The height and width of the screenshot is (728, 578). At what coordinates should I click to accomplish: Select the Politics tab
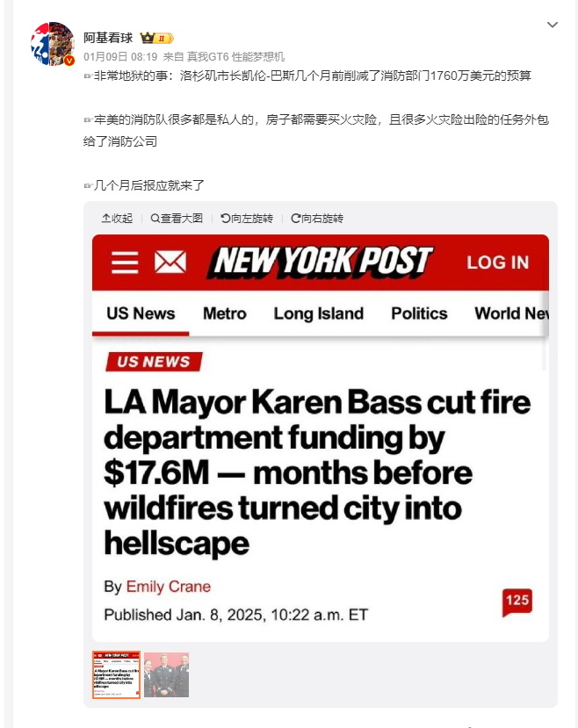pyautogui.click(x=419, y=314)
